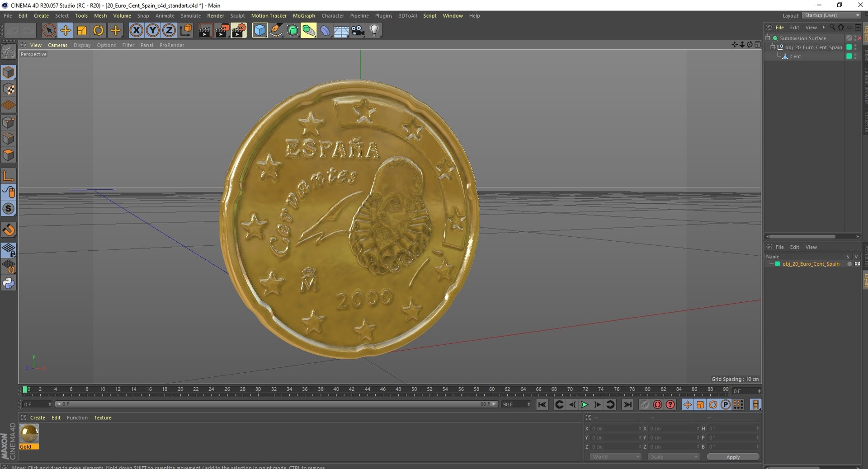Click layer color of obj_20_Euro_Cent_Spain object

849,47
